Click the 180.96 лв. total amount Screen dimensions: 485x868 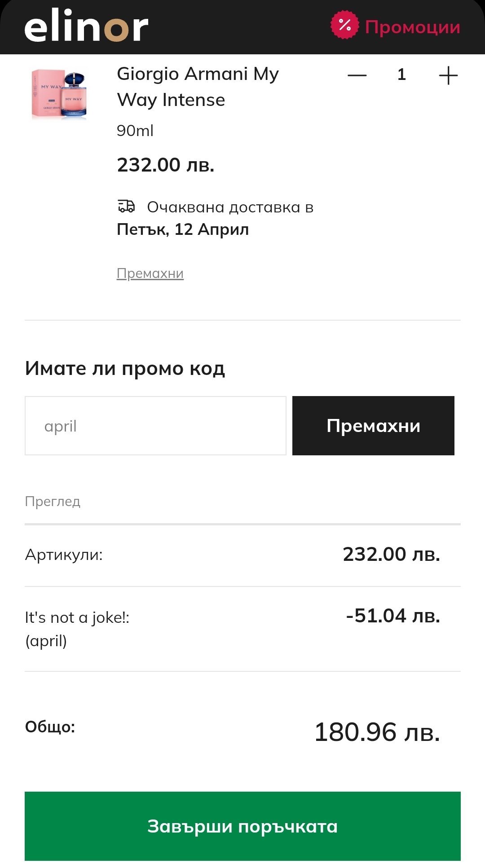pos(377,732)
